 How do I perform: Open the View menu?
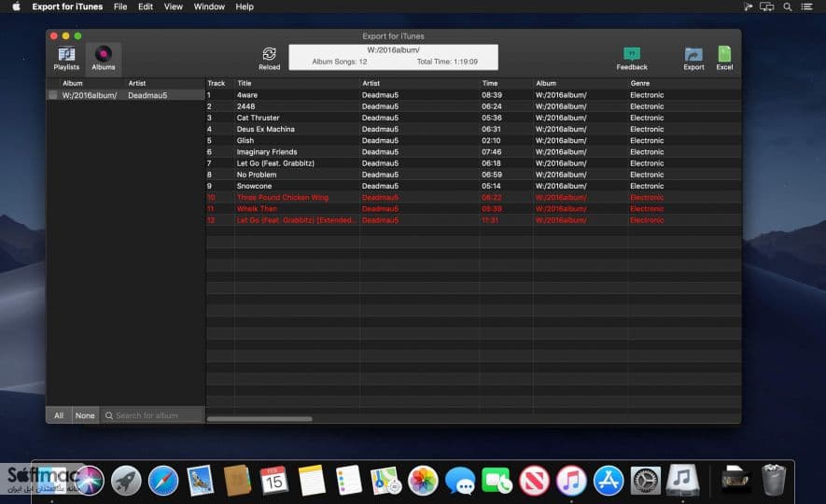(x=174, y=7)
